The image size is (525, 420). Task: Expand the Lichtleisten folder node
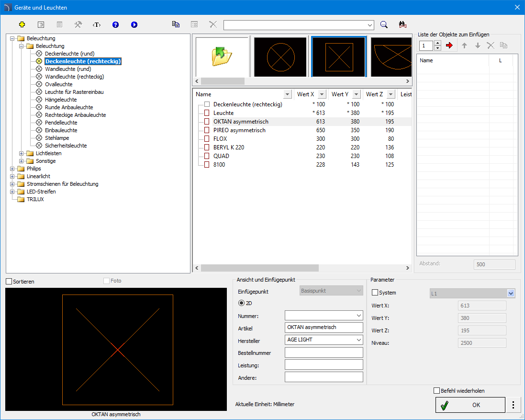click(22, 153)
